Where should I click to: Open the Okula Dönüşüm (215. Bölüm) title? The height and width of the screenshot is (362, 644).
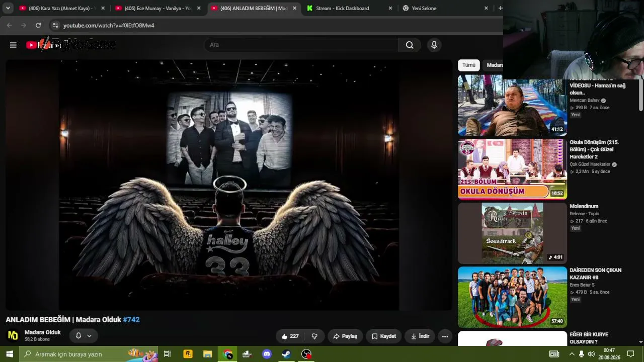click(594, 149)
